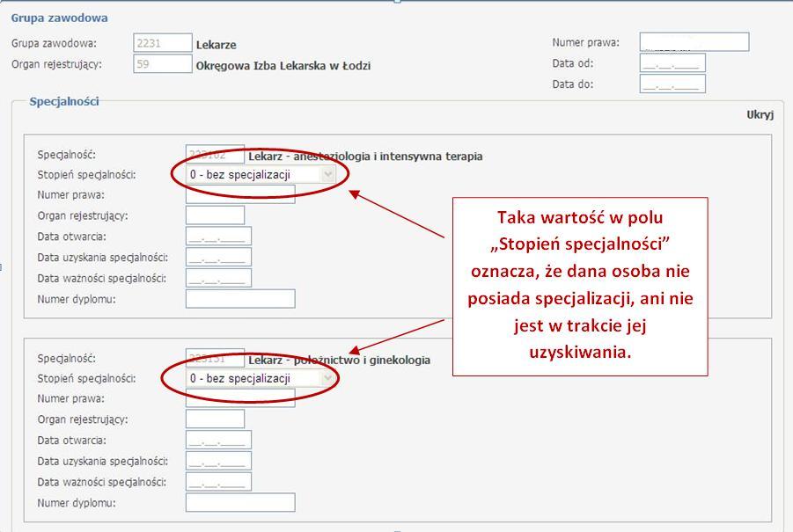Focus the Data od date field
The width and height of the screenshot is (793, 532).
pyautogui.click(x=672, y=63)
